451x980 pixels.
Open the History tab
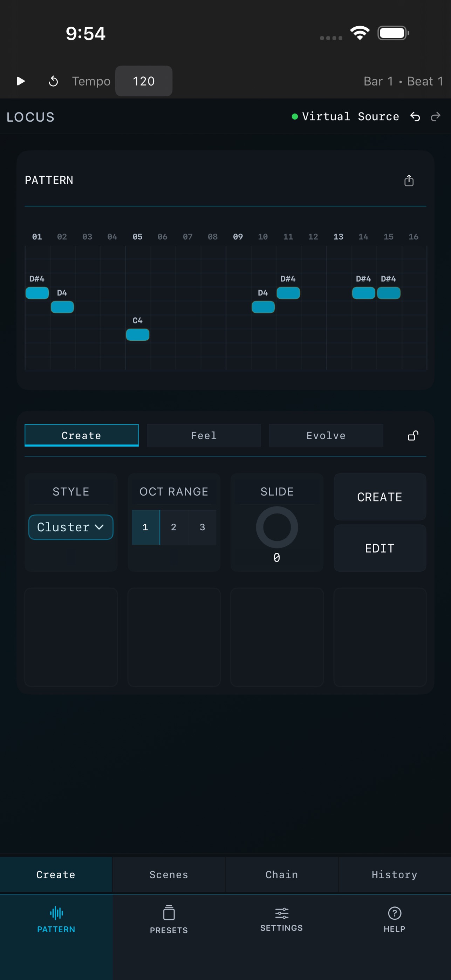[394, 874]
